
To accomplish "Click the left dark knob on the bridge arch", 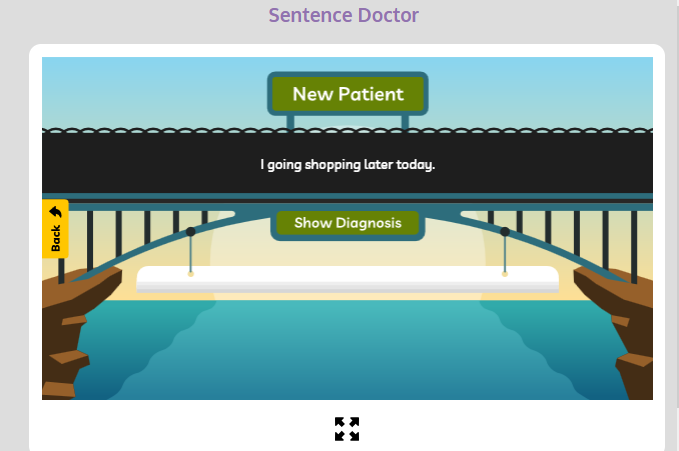I will tap(191, 232).
